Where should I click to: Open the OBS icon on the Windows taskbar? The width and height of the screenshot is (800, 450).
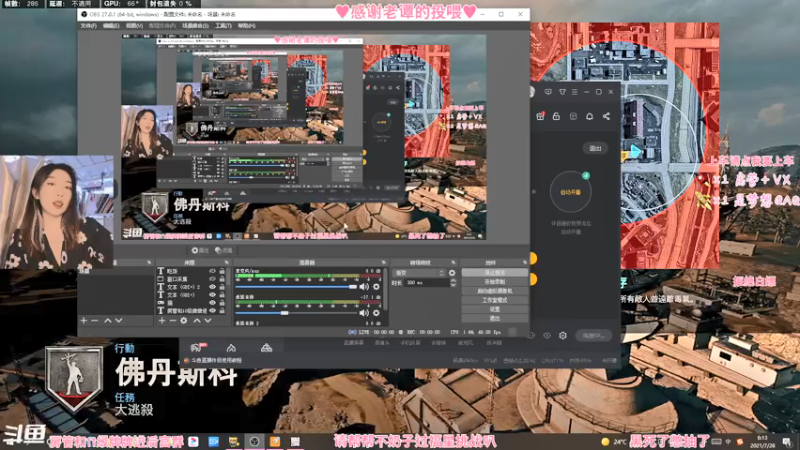coord(254,441)
